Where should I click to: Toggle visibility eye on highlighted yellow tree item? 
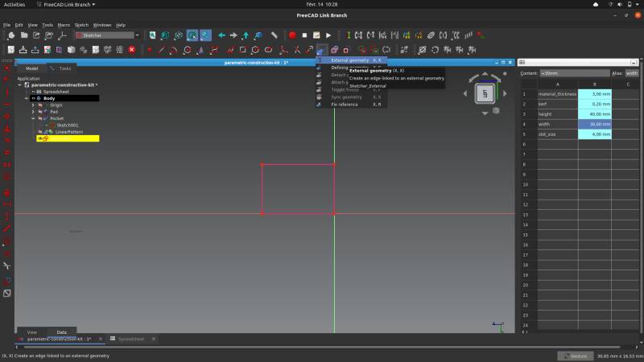coord(39,138)
